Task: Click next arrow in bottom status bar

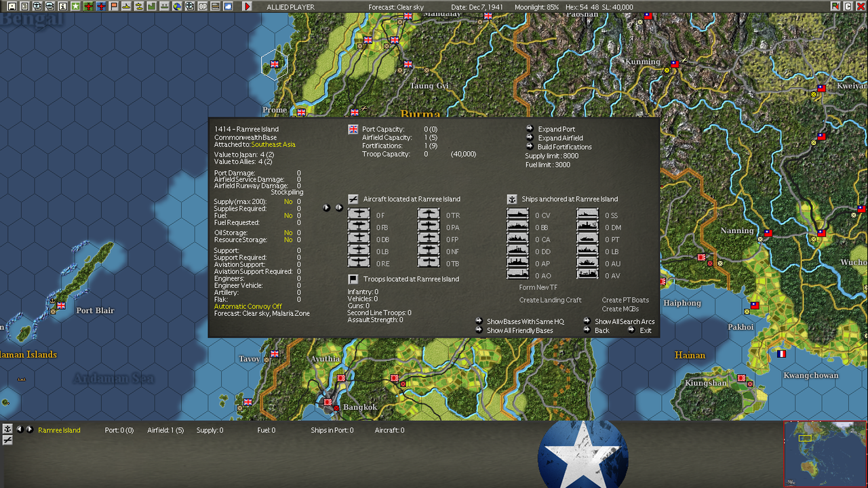Action: click(x=29, y=429)
